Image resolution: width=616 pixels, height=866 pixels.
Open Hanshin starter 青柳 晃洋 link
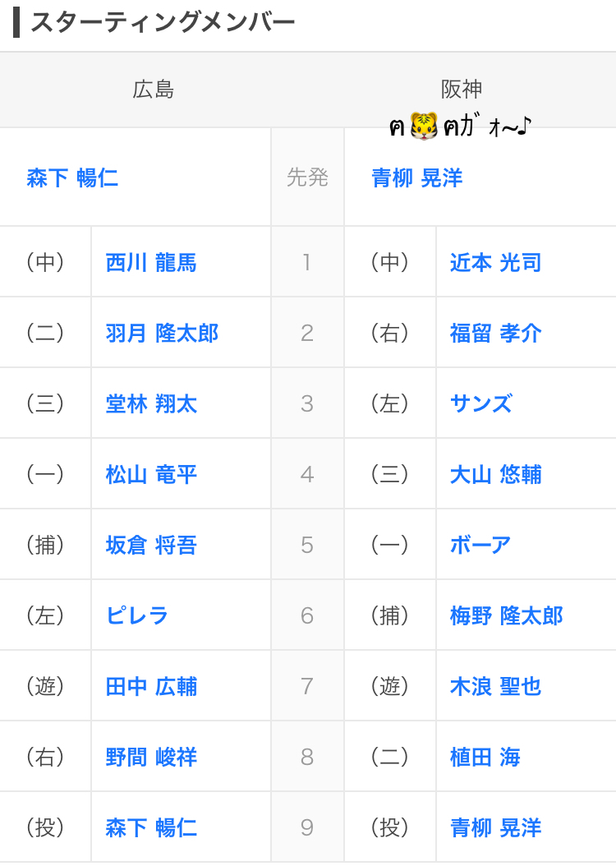pyautogui.click(x=417, y=177)
